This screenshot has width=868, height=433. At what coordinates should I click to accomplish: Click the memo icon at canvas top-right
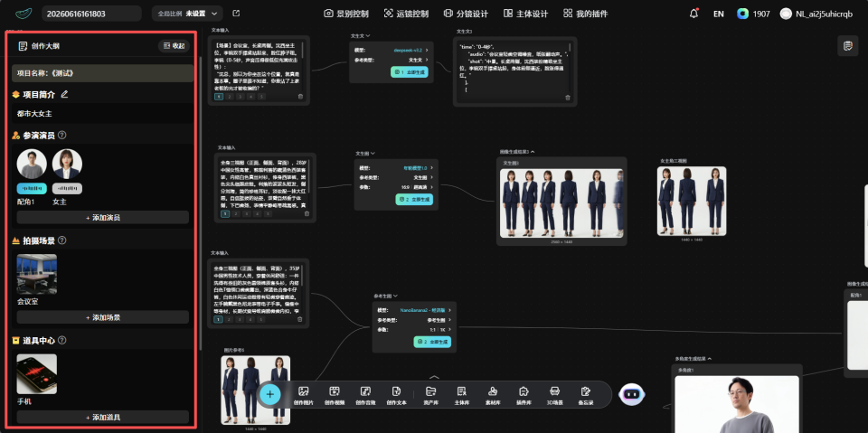[x=847, y=46]
